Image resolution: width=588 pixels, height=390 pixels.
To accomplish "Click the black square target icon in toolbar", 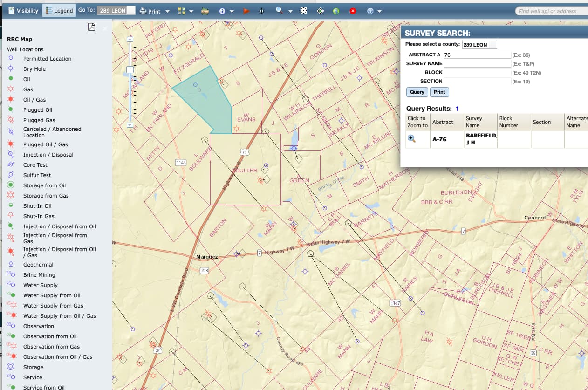I will pyautogui.click(x=303, y=11).
